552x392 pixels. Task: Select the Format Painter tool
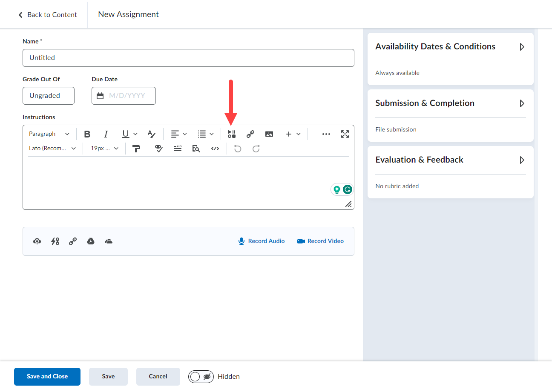(136, 149)
